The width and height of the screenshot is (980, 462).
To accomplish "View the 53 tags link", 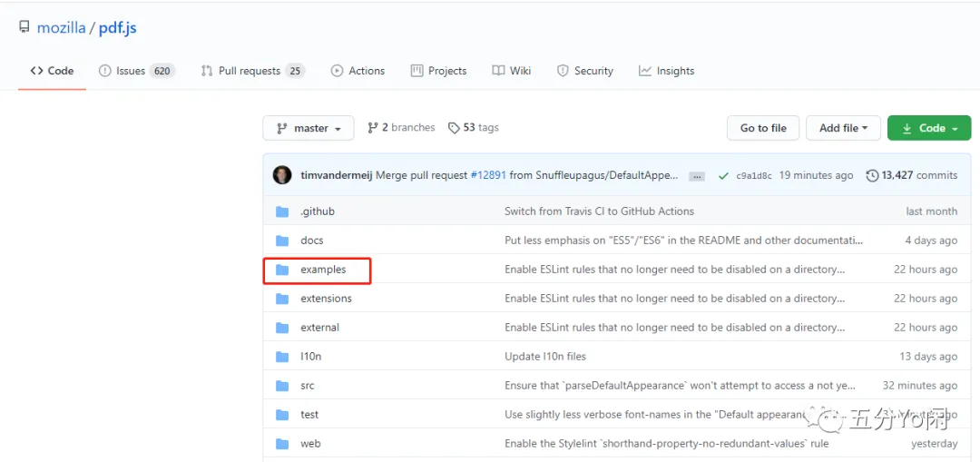I will tap(474, 128).
